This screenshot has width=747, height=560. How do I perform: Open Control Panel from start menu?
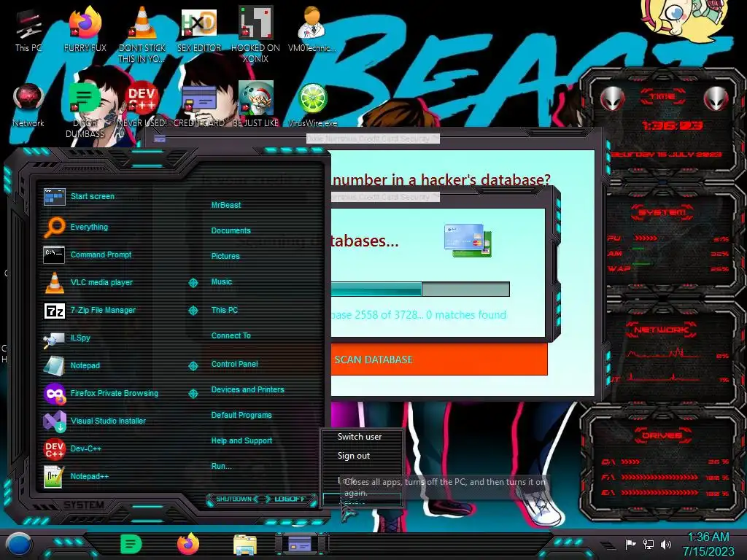tap(234, 364)
